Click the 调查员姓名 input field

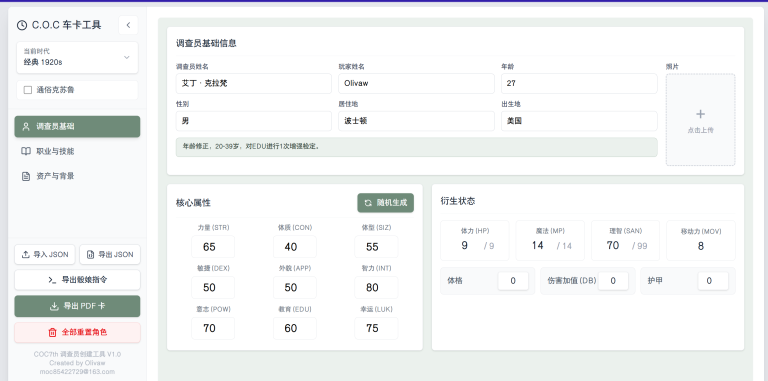pos(254,83)
